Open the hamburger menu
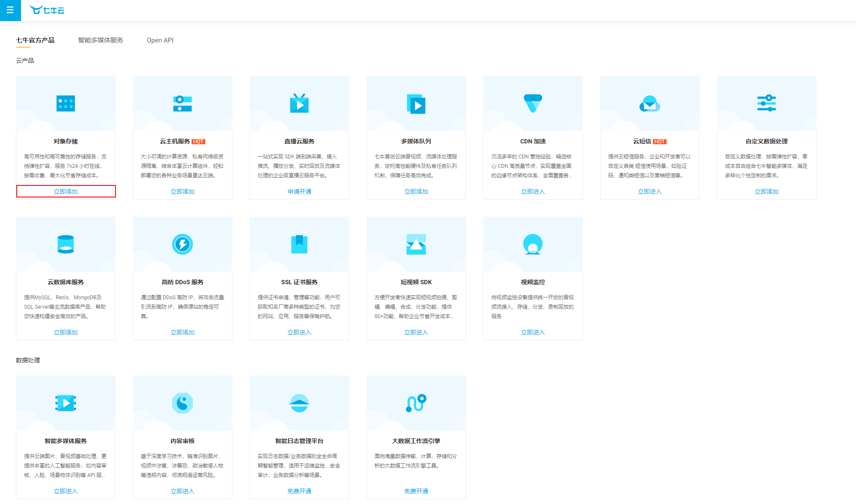The height and width of the screenshot is (504, 856). tap(10, 10)
